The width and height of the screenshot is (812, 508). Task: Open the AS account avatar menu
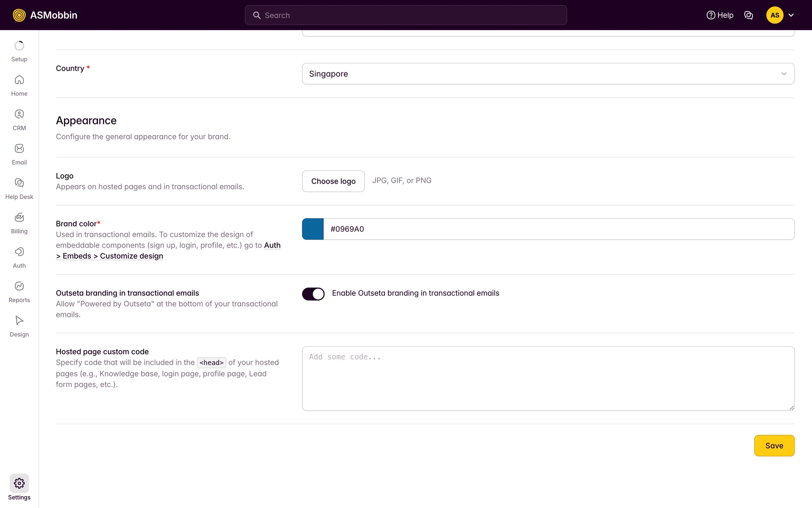(x=774, y=15)
